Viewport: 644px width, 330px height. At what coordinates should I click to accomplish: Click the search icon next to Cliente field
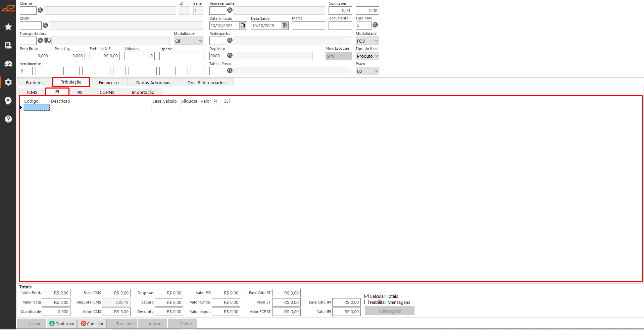tap(40, 10)
